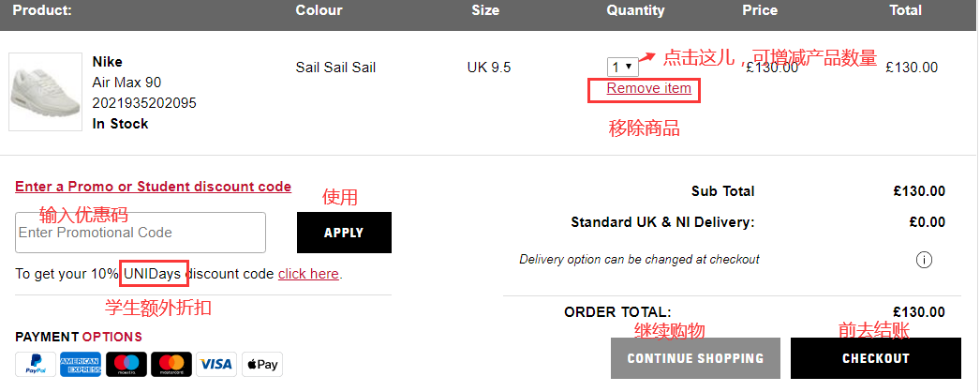The image size is (980, 392).
Task: Click the Nike brand name
Action: 108,62
